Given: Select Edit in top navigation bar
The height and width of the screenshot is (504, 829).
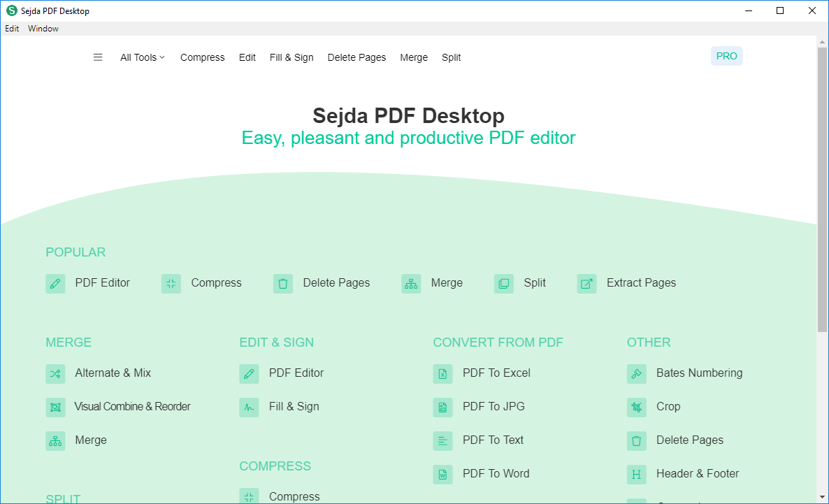Looking at the screenshot, I should pos(247,57).
